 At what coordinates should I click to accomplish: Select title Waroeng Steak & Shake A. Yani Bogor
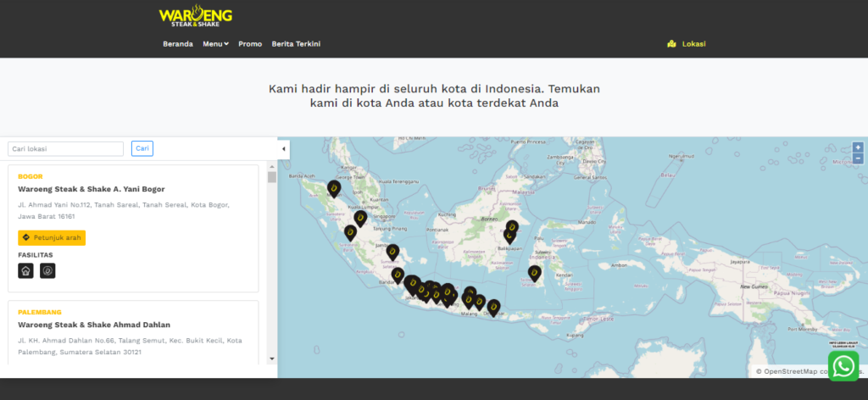(x=92, y=189)
